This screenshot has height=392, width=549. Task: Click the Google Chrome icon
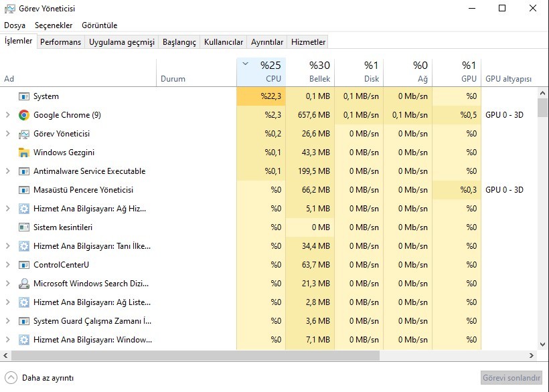click(24, 115)
